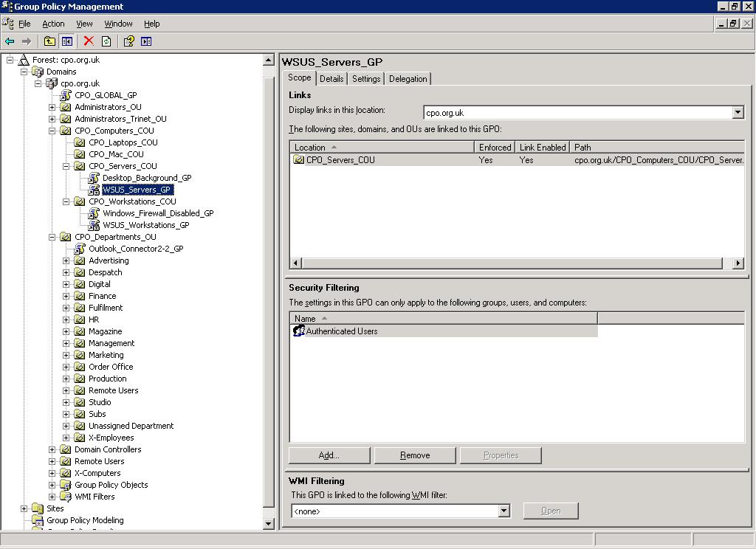This screenshot has height=549, width=756.
Task: Click the Add... button
Action: point(329,455)
